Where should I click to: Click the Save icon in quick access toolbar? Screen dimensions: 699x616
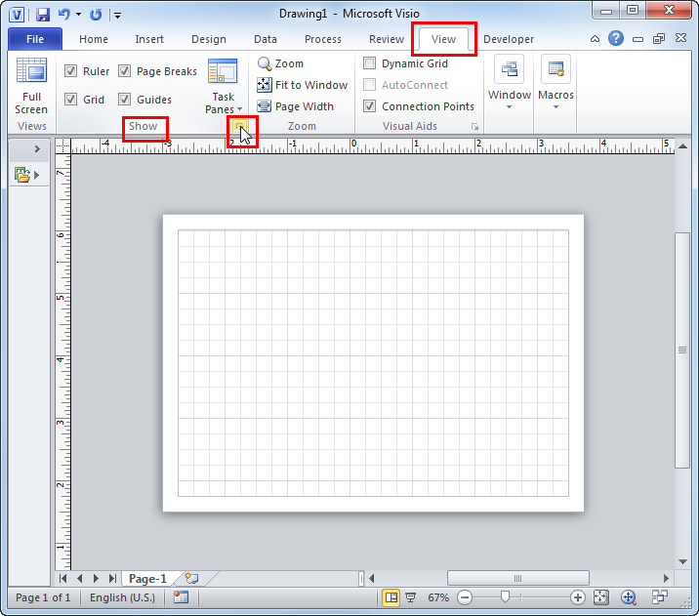[43, 15]
